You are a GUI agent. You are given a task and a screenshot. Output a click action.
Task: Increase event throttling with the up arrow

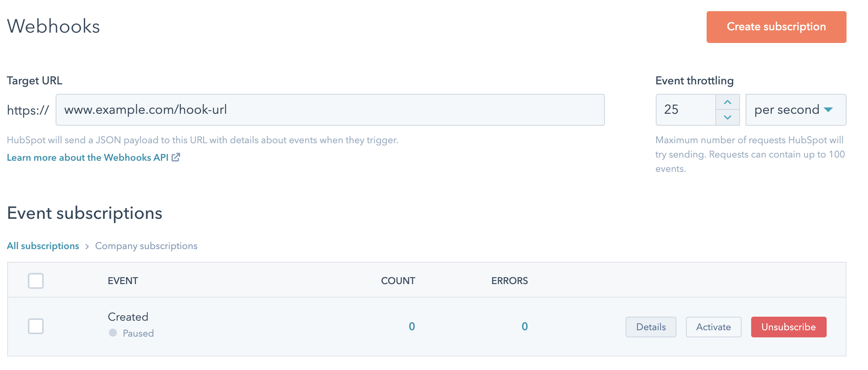727,102
